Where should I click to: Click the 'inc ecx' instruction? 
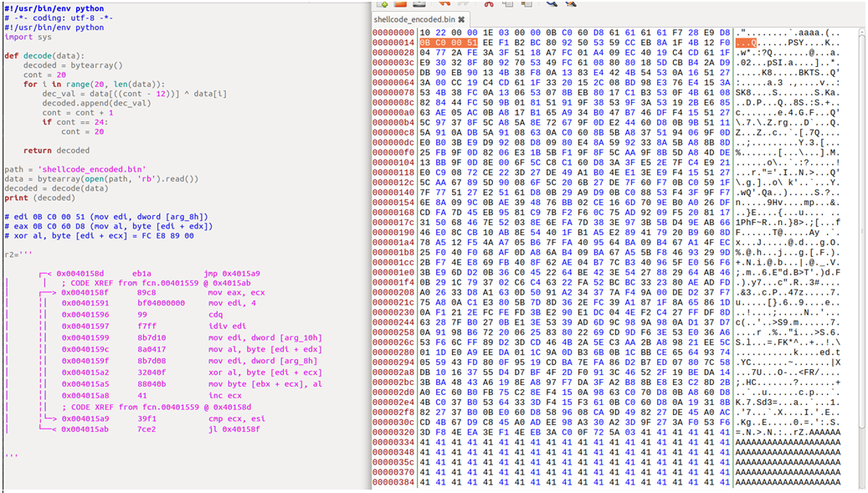(225, 396)
